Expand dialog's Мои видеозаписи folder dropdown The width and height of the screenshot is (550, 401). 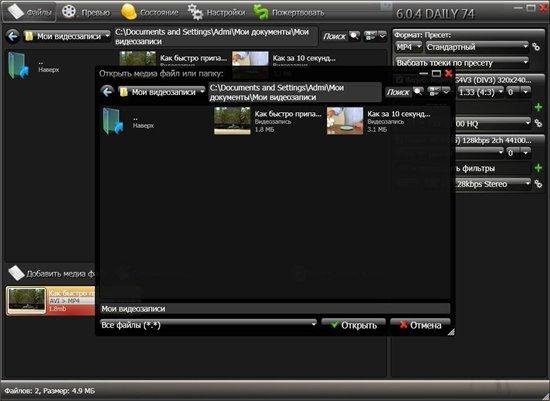(162, 92)
